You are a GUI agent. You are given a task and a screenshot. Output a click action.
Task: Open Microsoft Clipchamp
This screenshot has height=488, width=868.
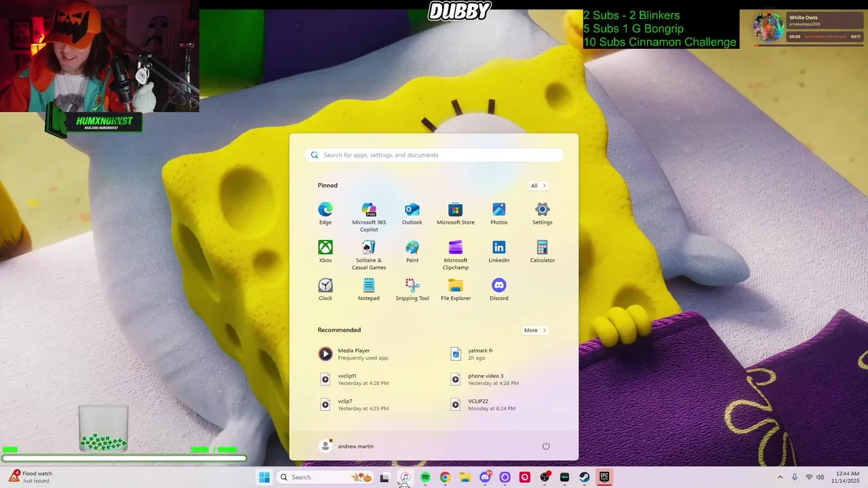(x=456, y=255)
